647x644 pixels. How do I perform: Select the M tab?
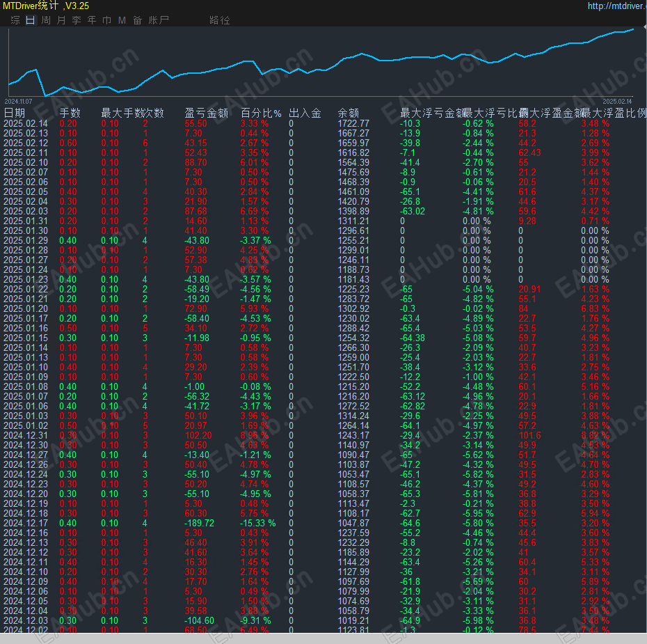pyautogui.click(x=122, y=20)
